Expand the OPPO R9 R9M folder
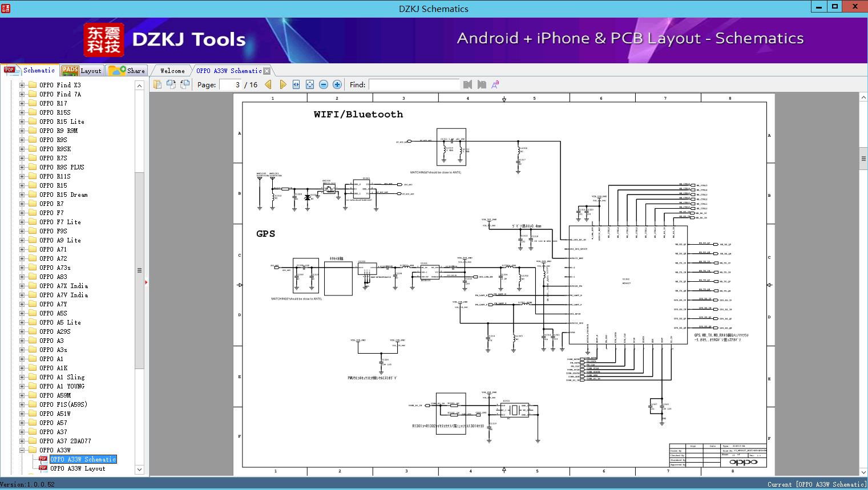This screenshot has width=868, height=490. (22, 131)
